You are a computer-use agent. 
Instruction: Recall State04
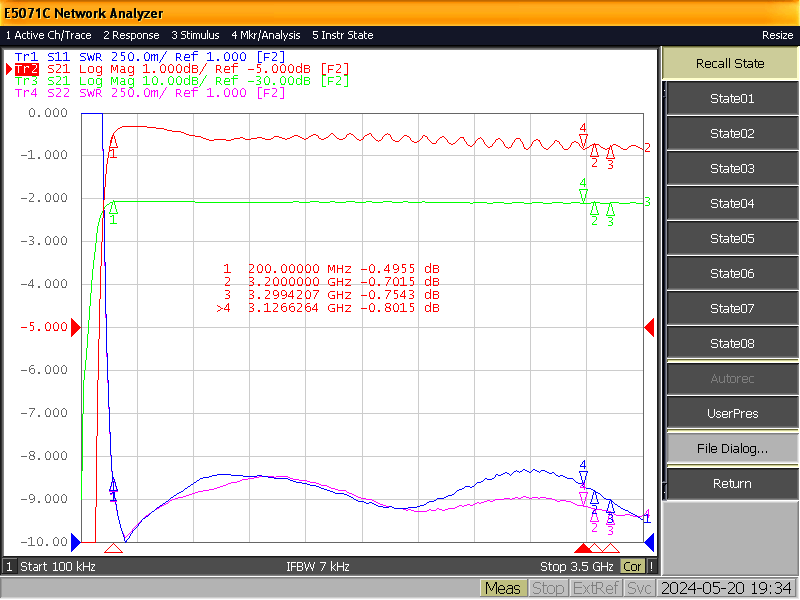[x=732, y=204]
